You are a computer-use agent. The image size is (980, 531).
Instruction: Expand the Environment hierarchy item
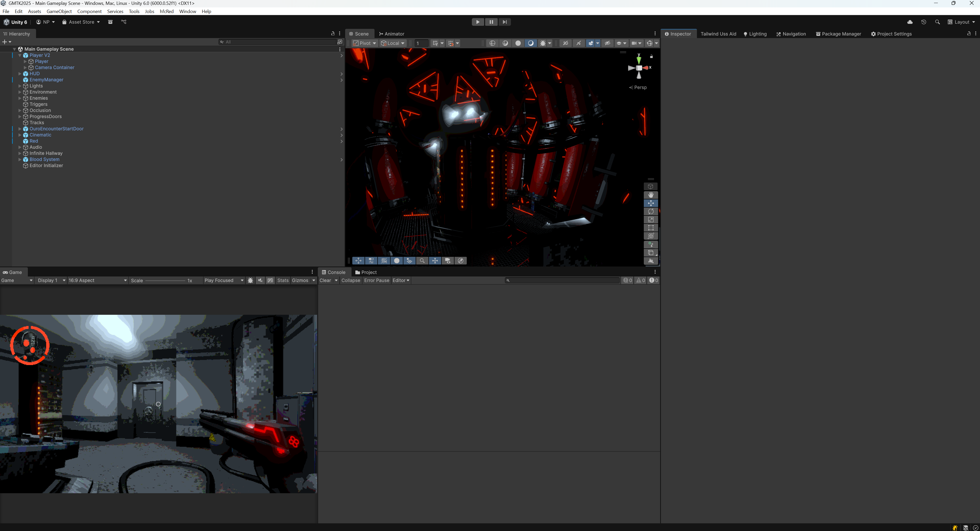pyautogui.click(x=20, y=92)
